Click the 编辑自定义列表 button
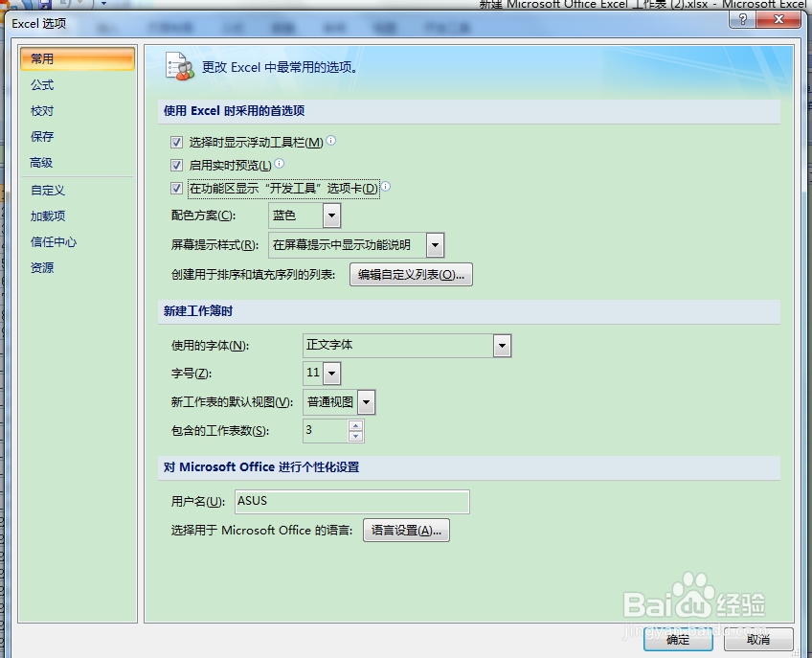Viewport: 812px width, 658px height. (x=411, y=275)
